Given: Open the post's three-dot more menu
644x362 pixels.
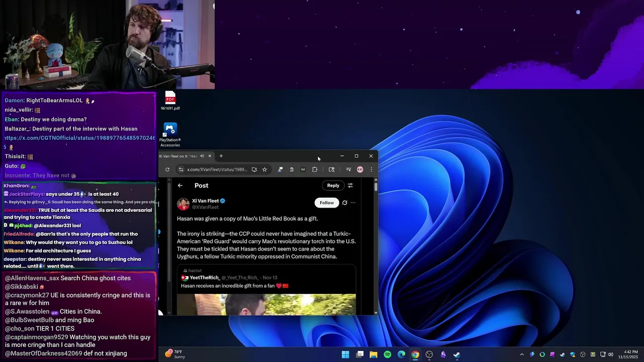Looking at the screenshot, I should coord(353,203).
